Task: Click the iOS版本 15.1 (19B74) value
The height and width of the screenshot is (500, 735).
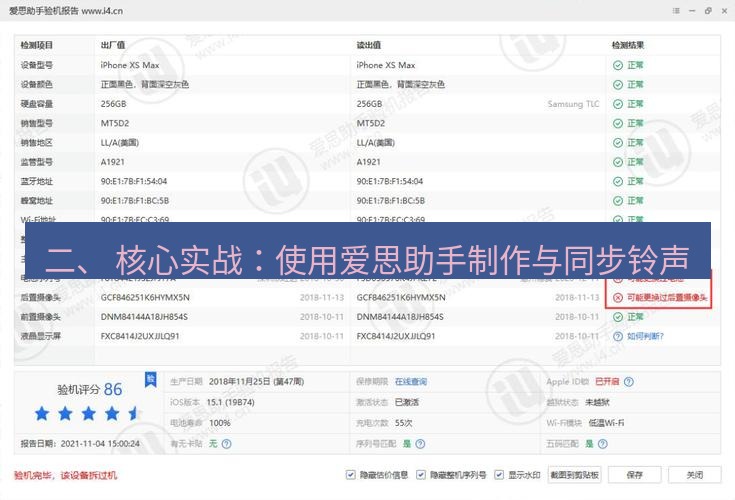Action: coord(231,402)
